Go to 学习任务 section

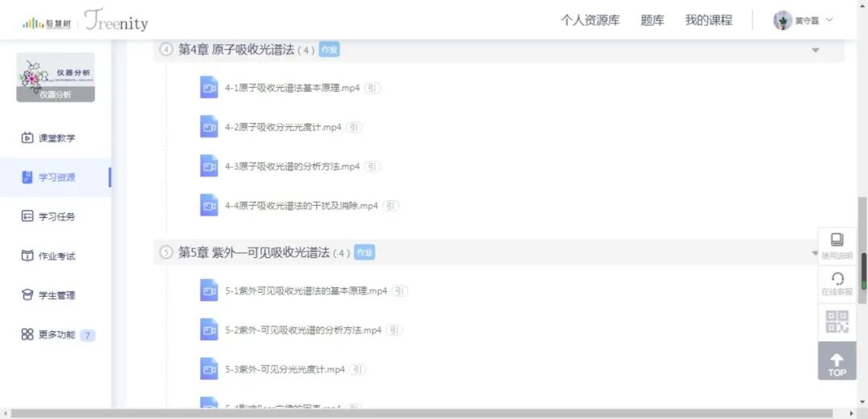55,216
